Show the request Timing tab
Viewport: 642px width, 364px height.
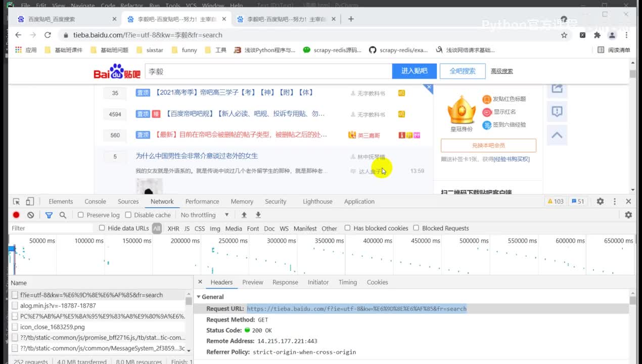pos(348,282)
